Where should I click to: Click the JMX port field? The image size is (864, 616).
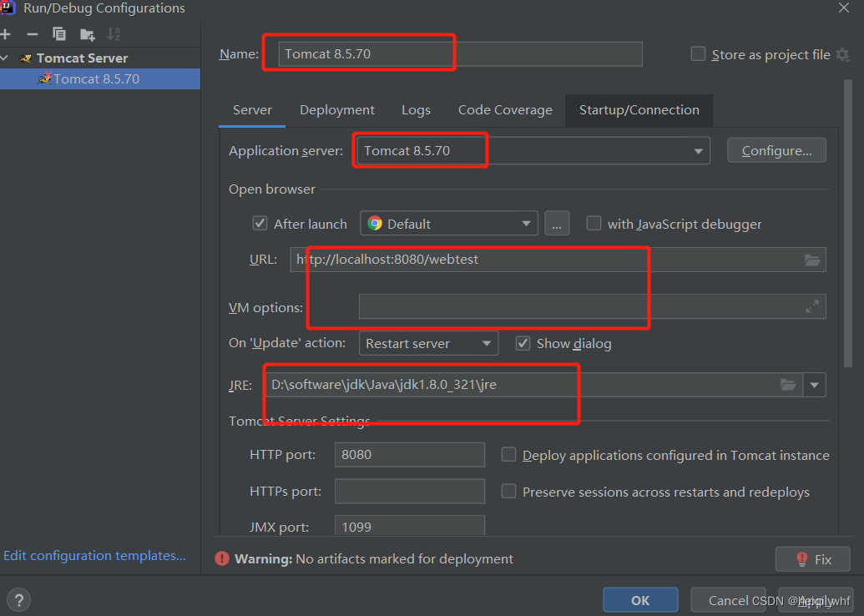pyautogui.click(x=409, y=526)
